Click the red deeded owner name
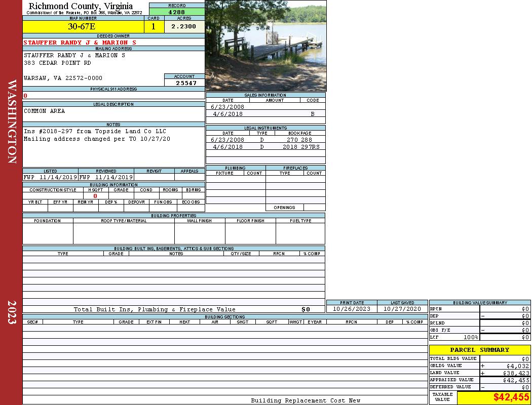This screenshot has width=532, height=405. (80, 43)
